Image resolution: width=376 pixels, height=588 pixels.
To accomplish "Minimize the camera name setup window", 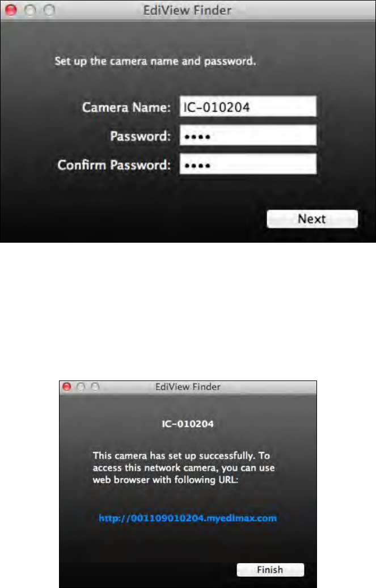I will pyautogui.click(x=30, y=10).
